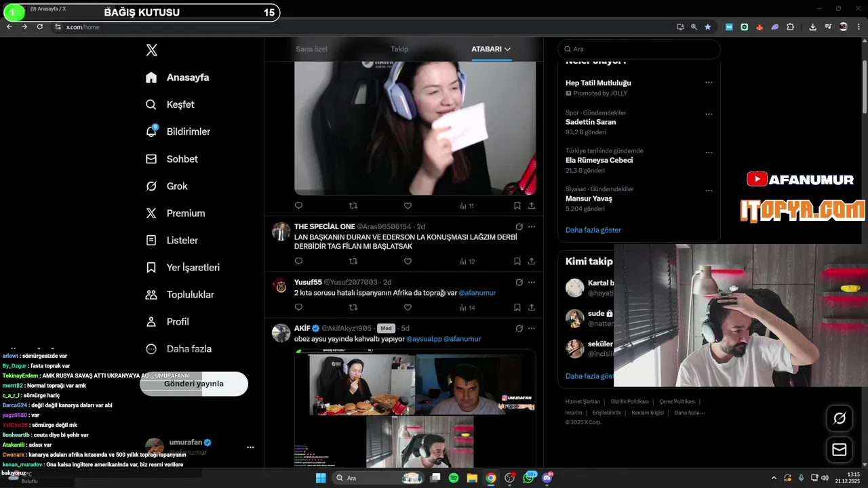Like the video post with 11 views

(x=408, y=205)
